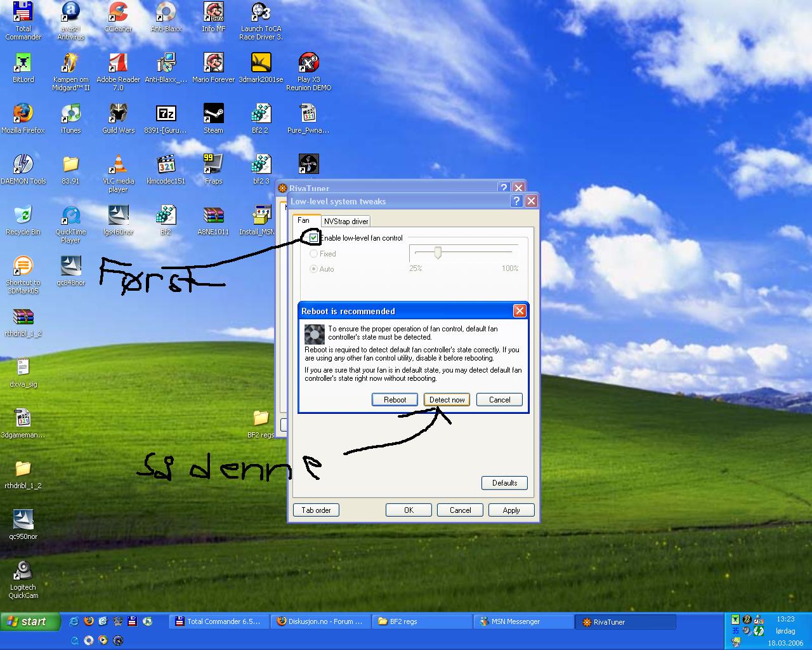812x650 pixels.
Task: Select the Logitech QuickCam desktop icon
Action: coord(23,579)
